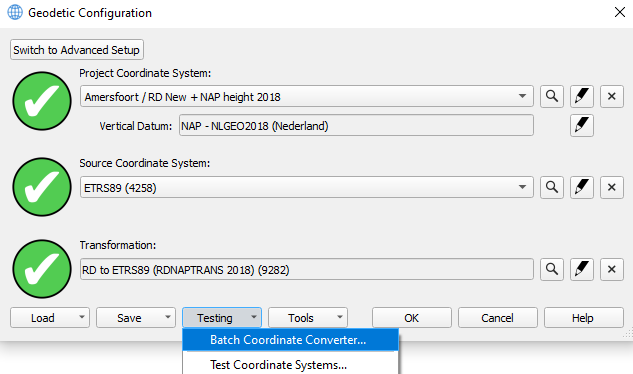Image resolution: width=633 pixels, height=374 pixels.
Task: Select Batch Coordinate Converter menu item
Action: pos(290,340)
